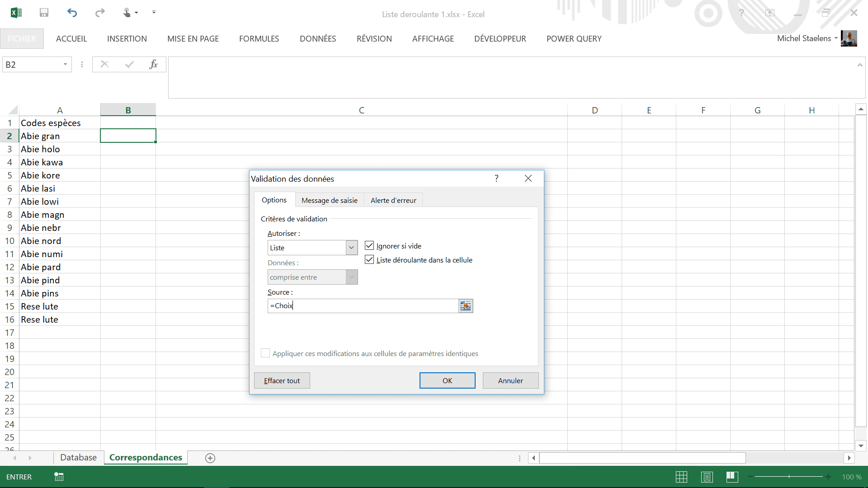The height and width of the screenshot is (488, 868).
Task: Open the Autoriser dropdown showing Liste
Action: coord(351,248)
